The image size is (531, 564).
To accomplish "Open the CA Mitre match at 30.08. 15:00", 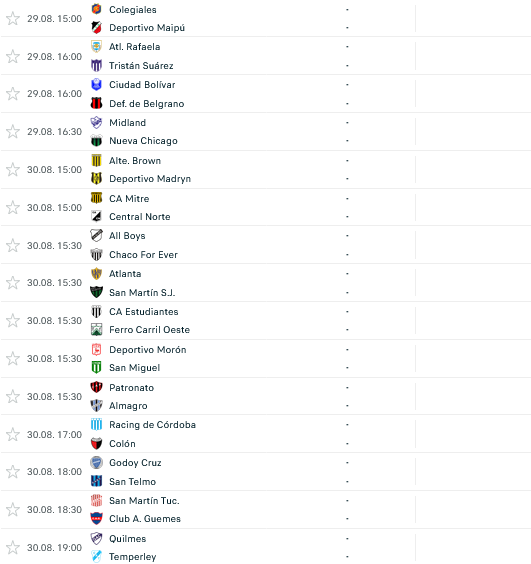I will (x=266, y=208).
